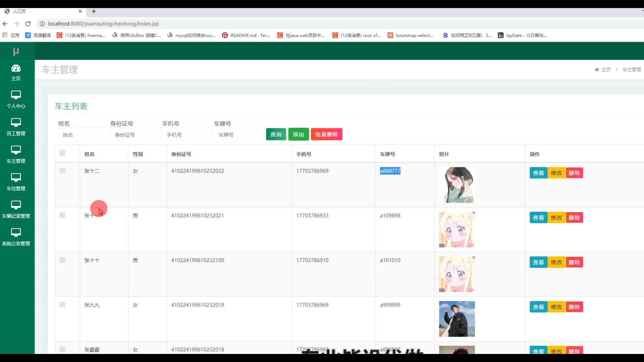The width and height of the screenshot is (644, 362).
Task: Toggle the select-all checkbox in the table header
Action: (62, 153)
